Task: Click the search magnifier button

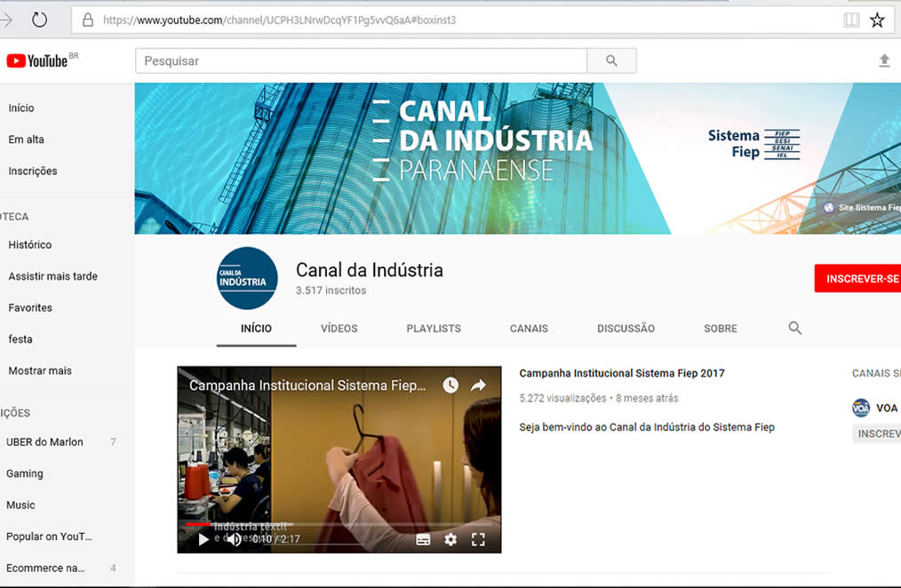Action: (611, 61)
